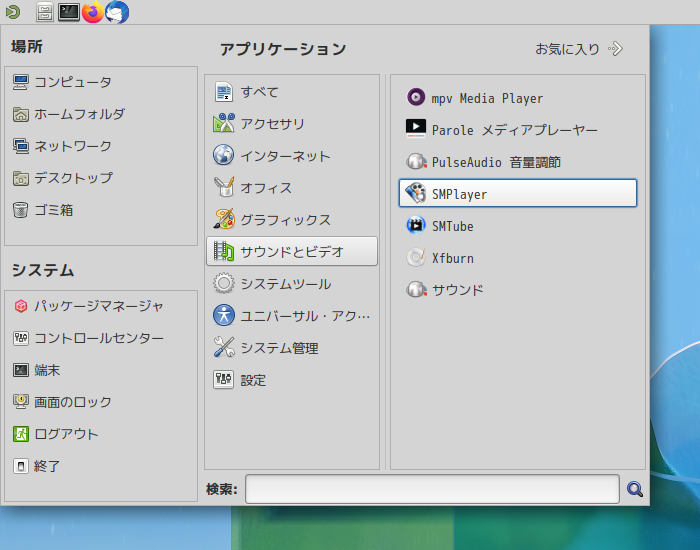This screenshot has height=550, width=700.
Task: Click the magnifier search icon
Action: point(634,489)
